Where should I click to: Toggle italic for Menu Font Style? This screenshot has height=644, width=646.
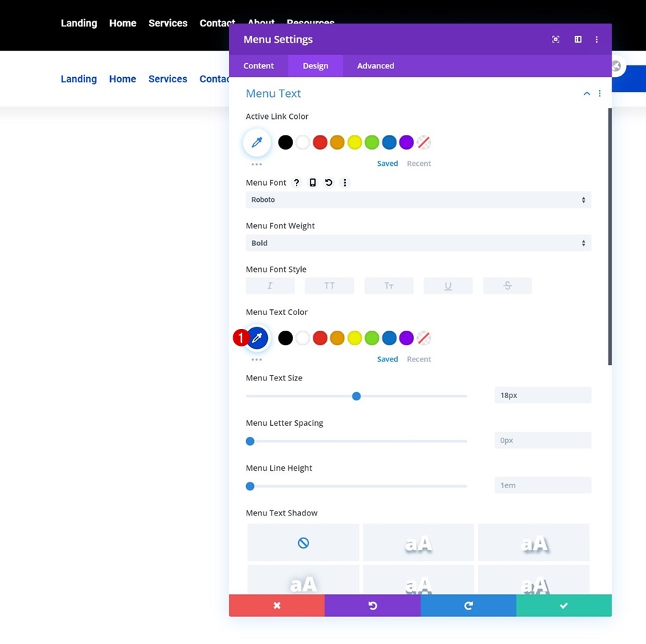[x=270, y=286]
